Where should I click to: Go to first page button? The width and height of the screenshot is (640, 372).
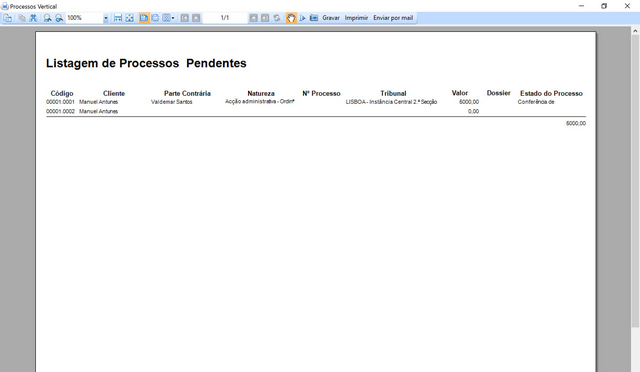pos(185,18)
